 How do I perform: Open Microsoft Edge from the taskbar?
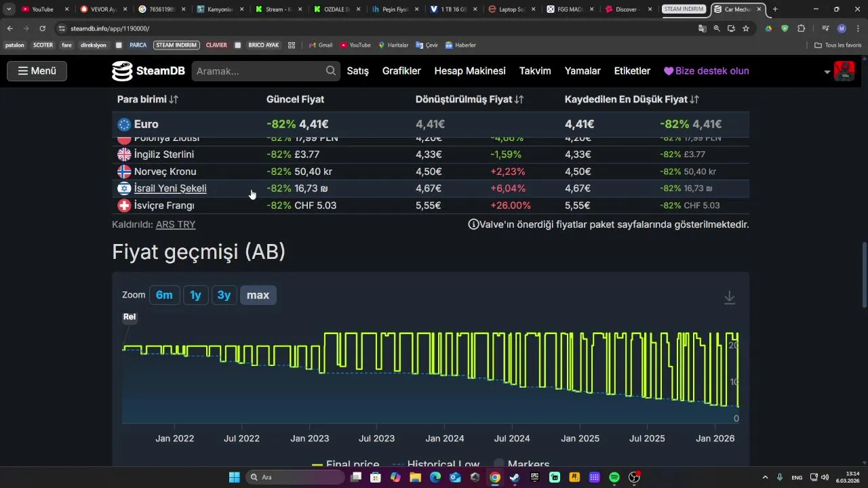(x=435, y=477)
